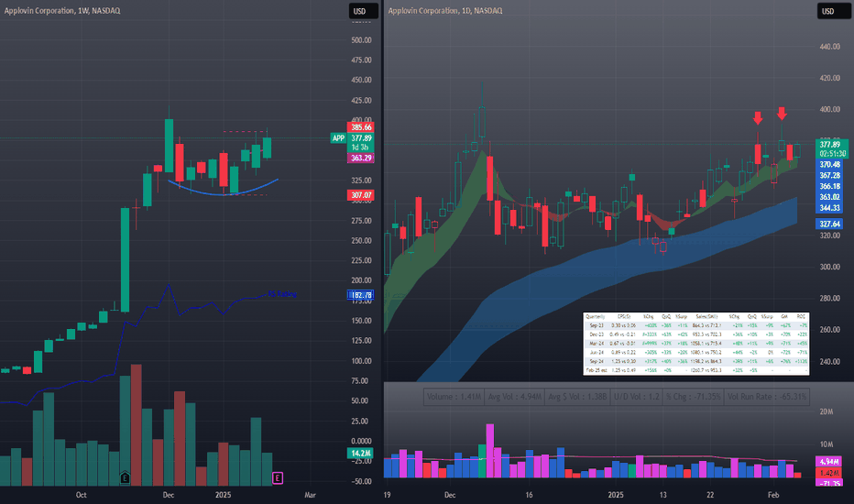Select the blue 366.18 indicator label
This screenshot has height=504, width=854.
[830, 186]
